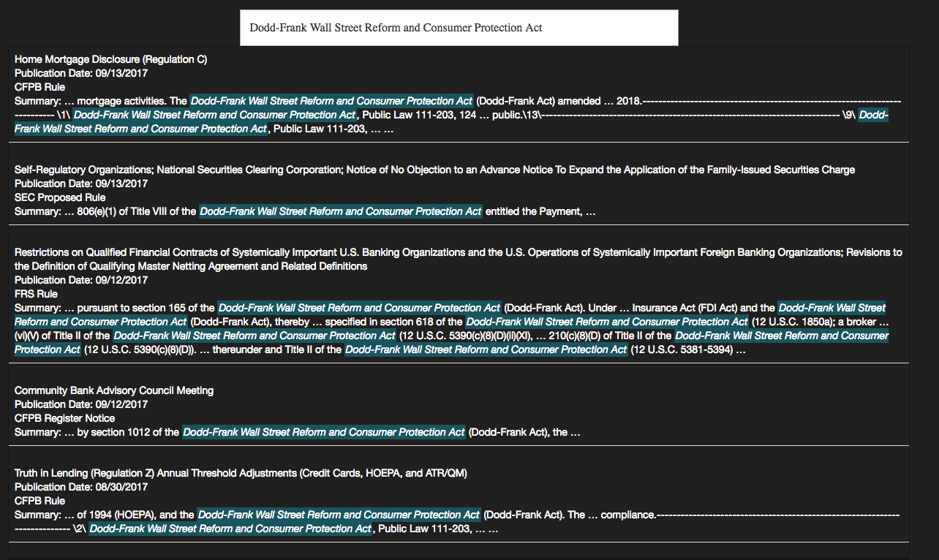Click highlighted Act name after footnote '\2\'
Image resolution: width=939 pixels, height=560 pixels.
click(231, 529)
